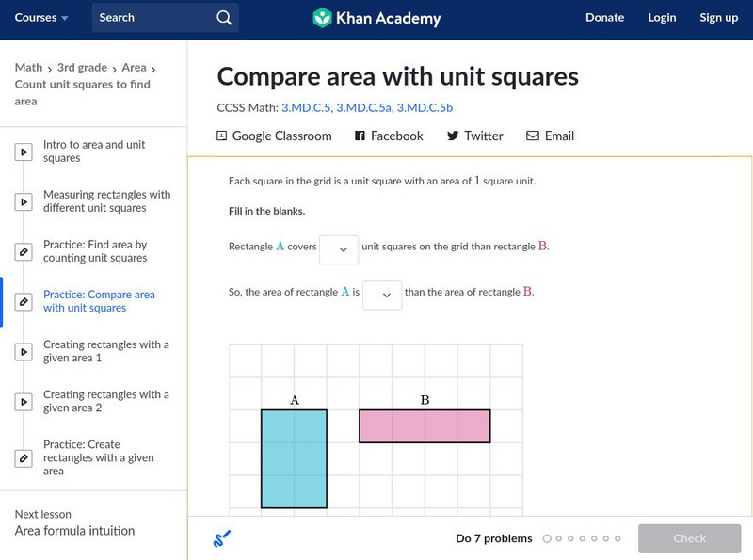Screen dimensions: 753x560
Task: Open the Login page
Action: coord(662,18)
